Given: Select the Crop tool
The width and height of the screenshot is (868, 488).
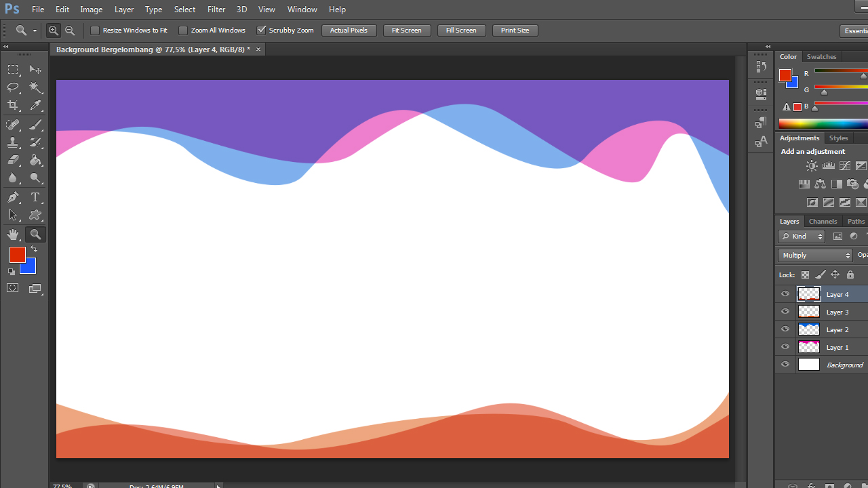Looking at the screenshot, I should tap(12, 105).
